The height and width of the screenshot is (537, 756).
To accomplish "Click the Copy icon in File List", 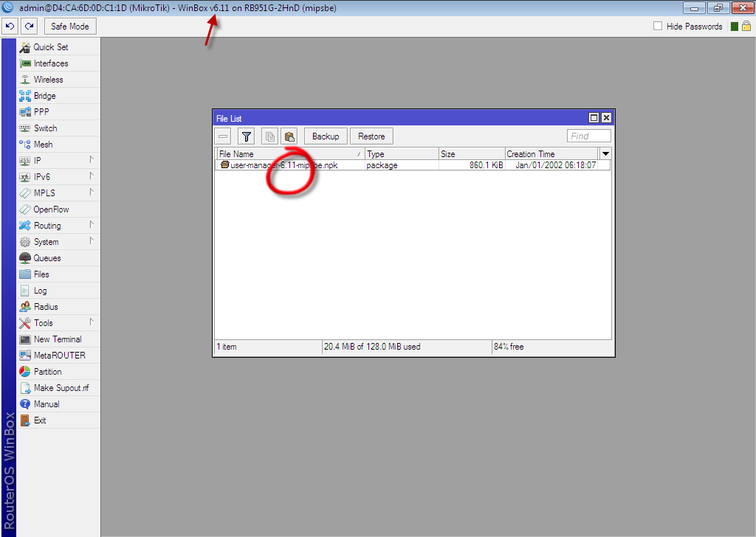I will (x=270, y=136).
